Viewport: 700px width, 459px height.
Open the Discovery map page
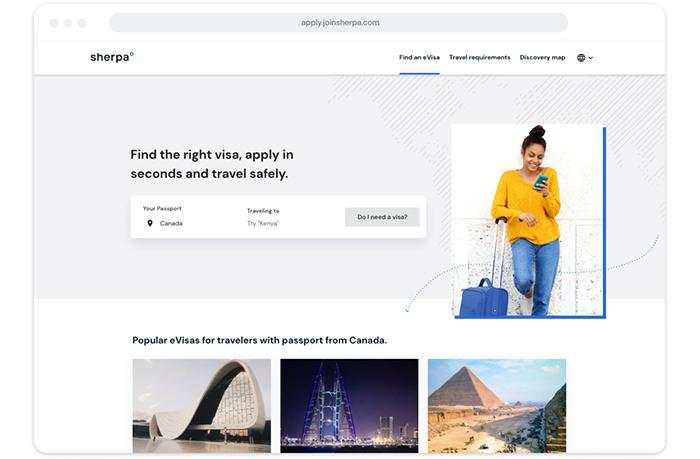click(x=542, y=57)
